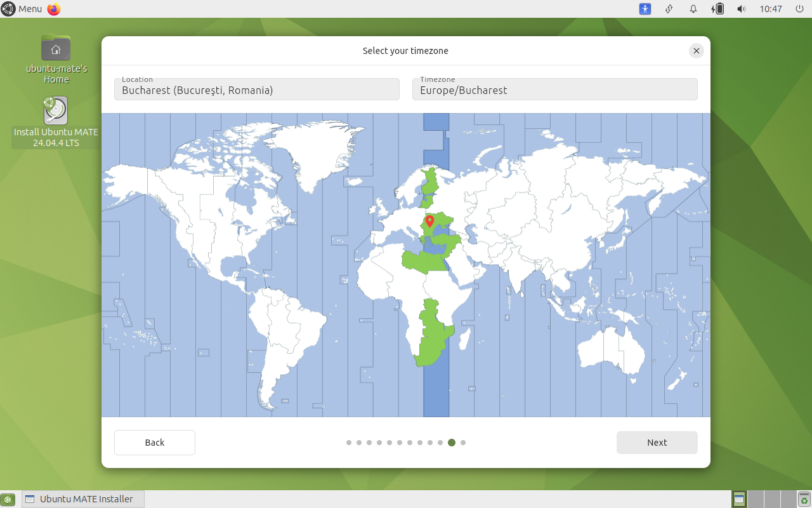Click the Timezone input field

[555, 89]
